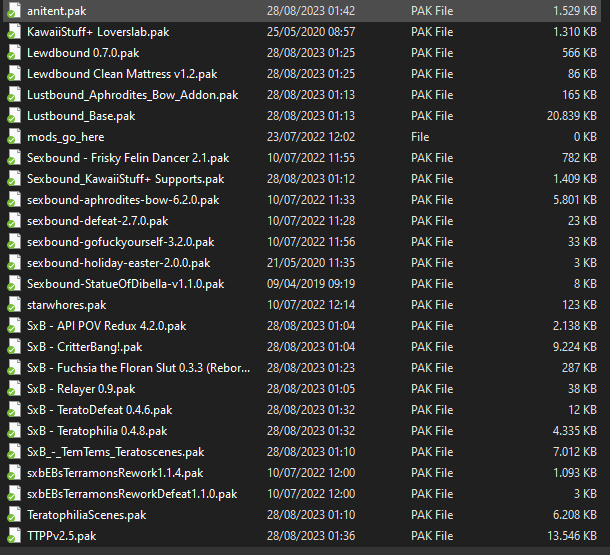Screen dimensions: 610x555
Task: Click the icon for sexbound-holiday-easter-2.0.0.pak
Action: pyautogui.click(x=14, y=263)
